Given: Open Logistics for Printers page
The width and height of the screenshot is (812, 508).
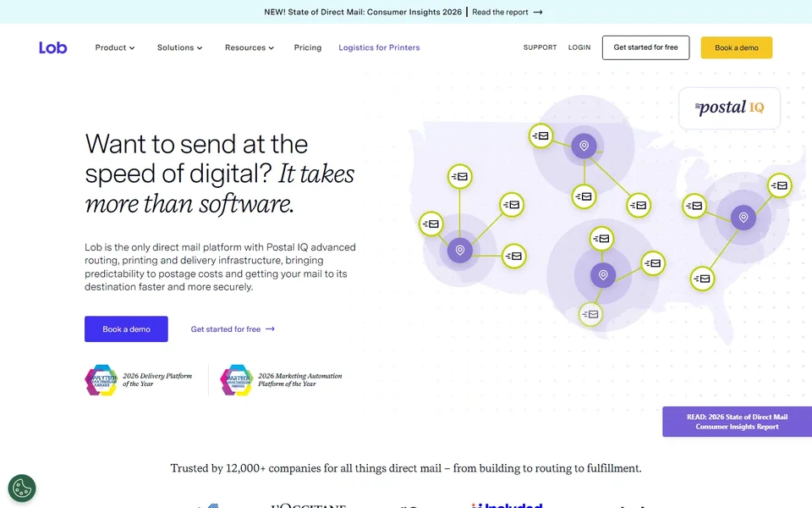Looking at the screenshot, I should pos(379,47).
